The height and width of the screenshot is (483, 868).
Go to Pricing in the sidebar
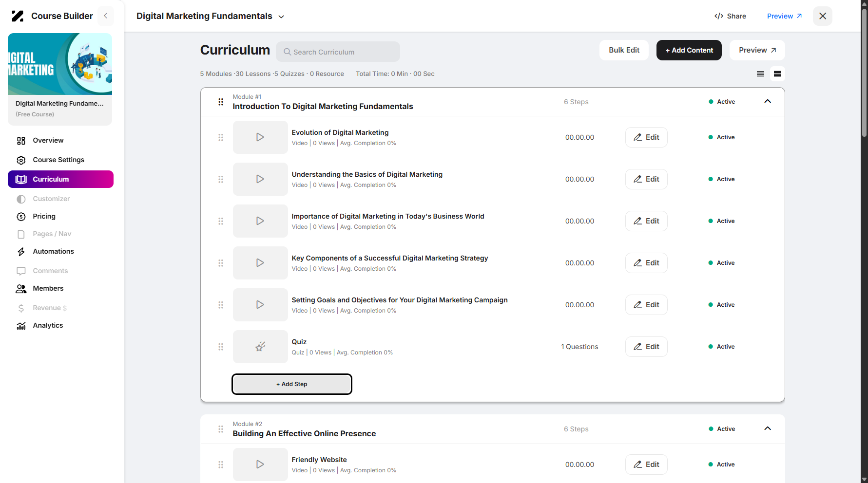[x=60, y=216]
